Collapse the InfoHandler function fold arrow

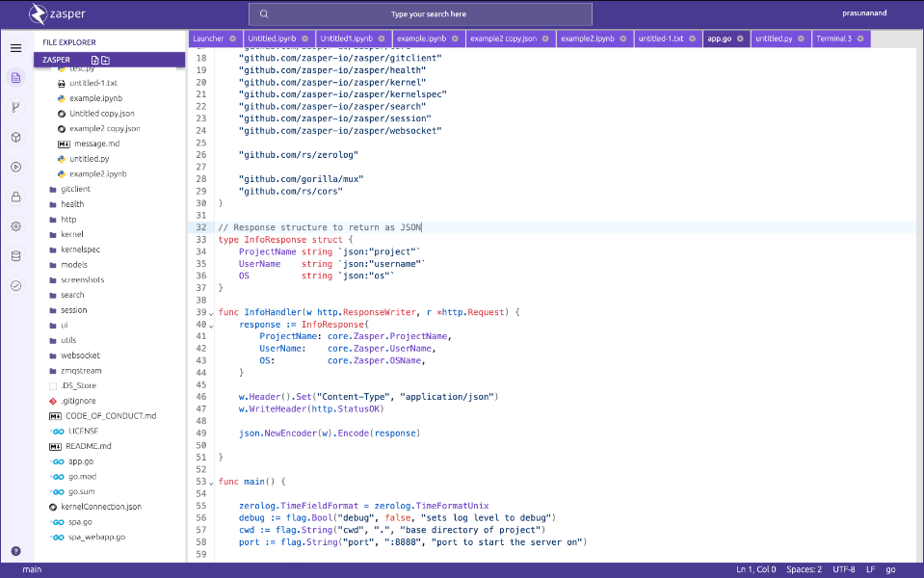[x=211, y=314]
